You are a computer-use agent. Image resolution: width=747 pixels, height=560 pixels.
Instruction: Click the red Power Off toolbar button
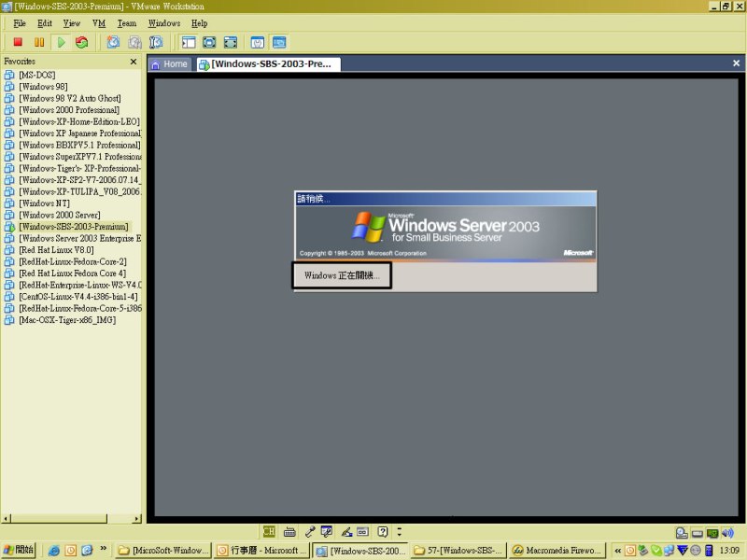tap(18, 42)
